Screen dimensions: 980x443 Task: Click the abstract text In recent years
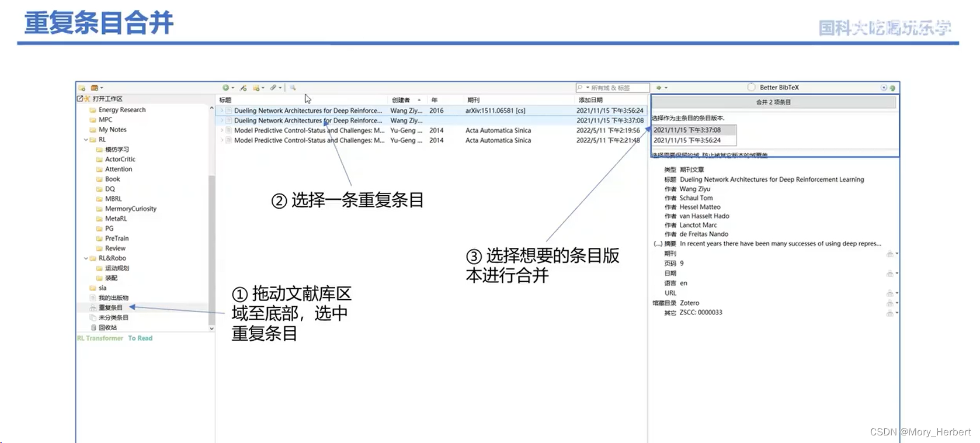780,244
